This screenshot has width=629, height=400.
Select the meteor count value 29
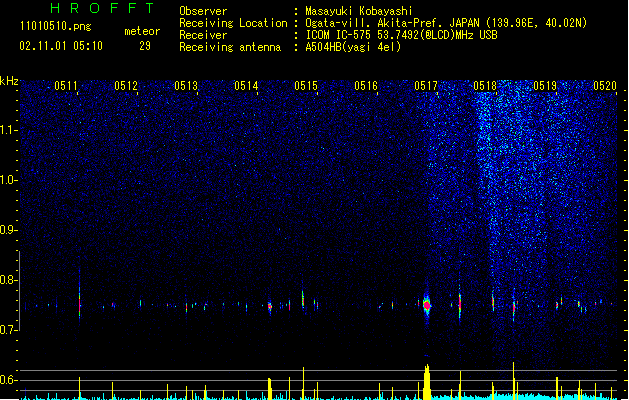pos(145,46)
